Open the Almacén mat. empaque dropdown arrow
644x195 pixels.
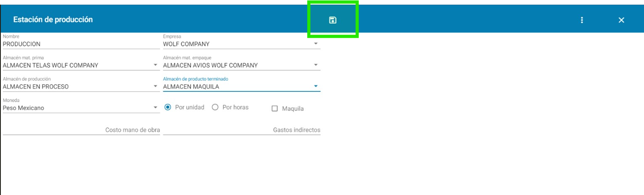(x=316, y=65)
